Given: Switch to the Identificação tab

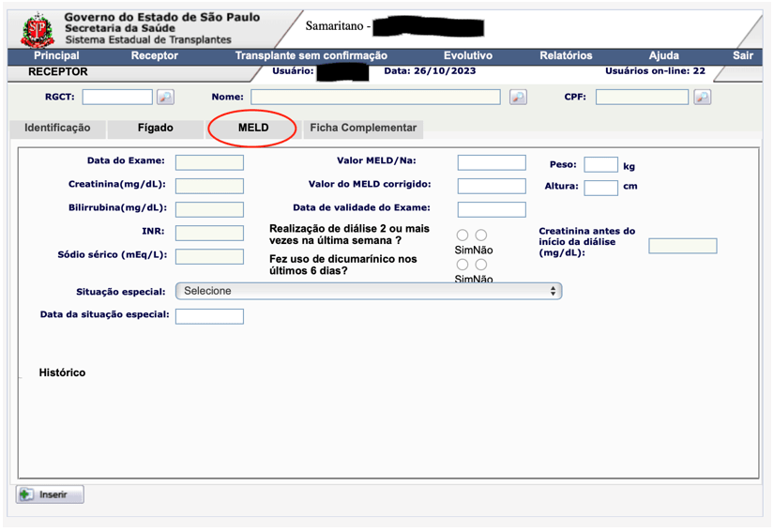Looking at the screenshot, I should 57,128.
